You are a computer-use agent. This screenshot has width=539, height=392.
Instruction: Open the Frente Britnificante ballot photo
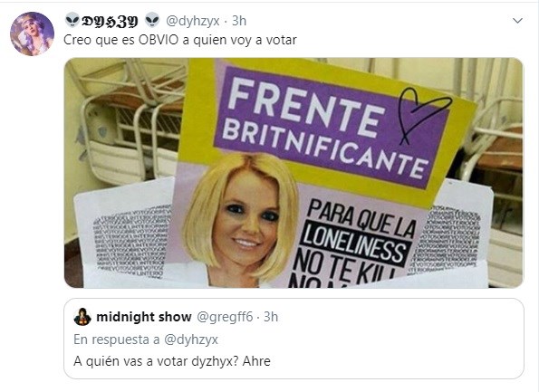tap(294, 173)
